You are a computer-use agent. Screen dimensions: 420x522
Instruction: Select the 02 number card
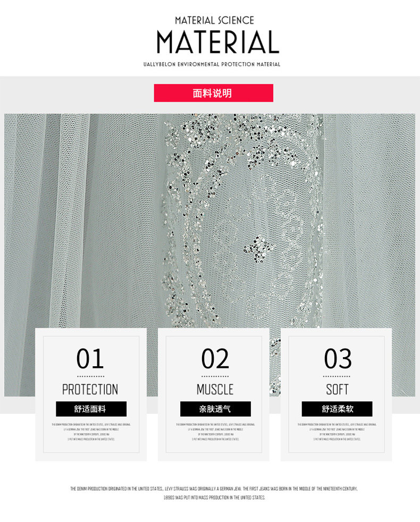tap(214, 394)
